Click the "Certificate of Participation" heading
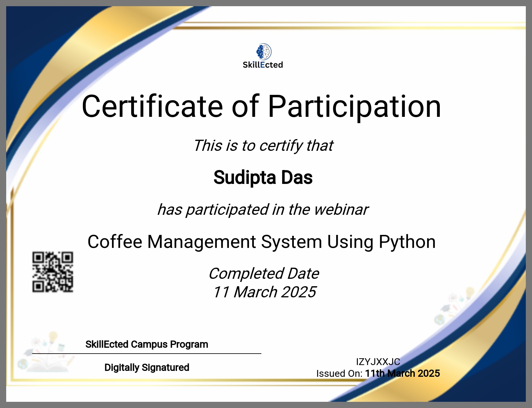This screenshot has height=408, width=532. (261, 107)
